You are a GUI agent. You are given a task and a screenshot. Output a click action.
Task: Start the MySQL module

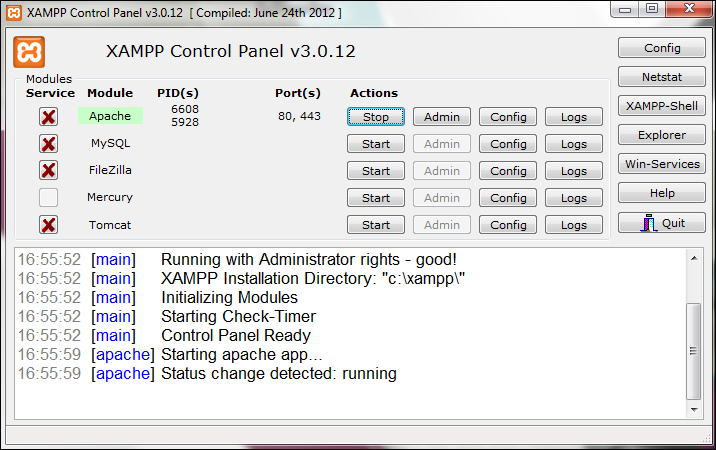(x=376, y=144)
